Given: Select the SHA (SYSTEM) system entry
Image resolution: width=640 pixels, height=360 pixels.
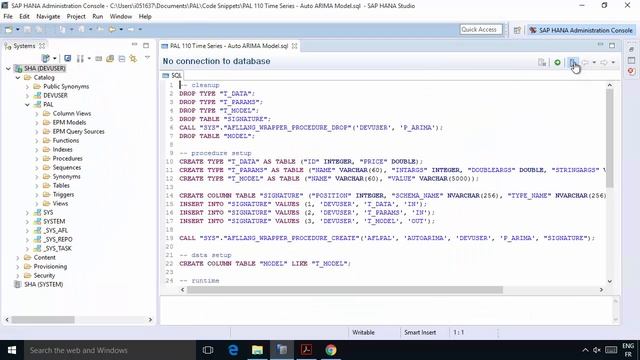Looking at the screenshot, I should coord(43,284).
